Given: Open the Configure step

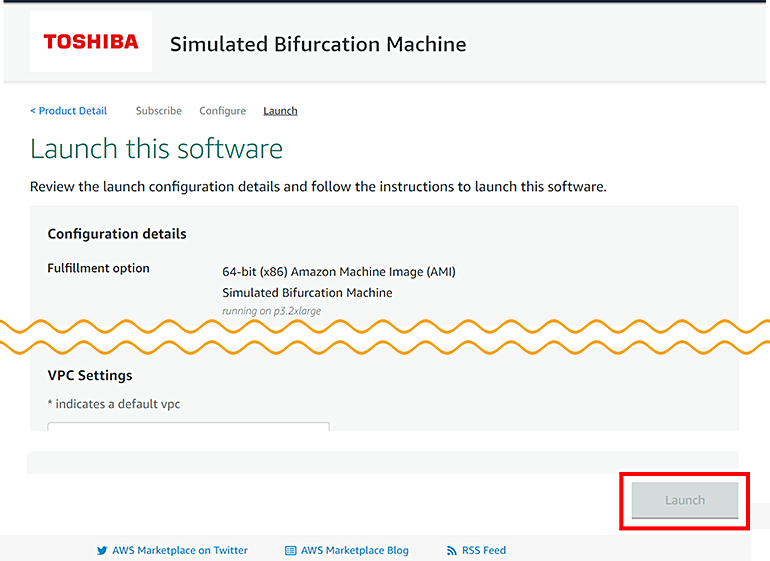Looking at the screenshot, I should (x=222, y=111).
